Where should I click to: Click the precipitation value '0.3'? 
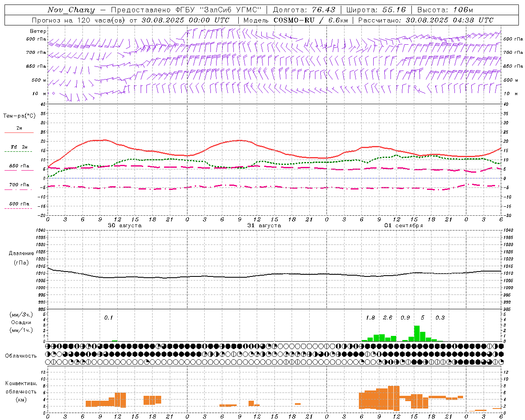click(440, 318)
